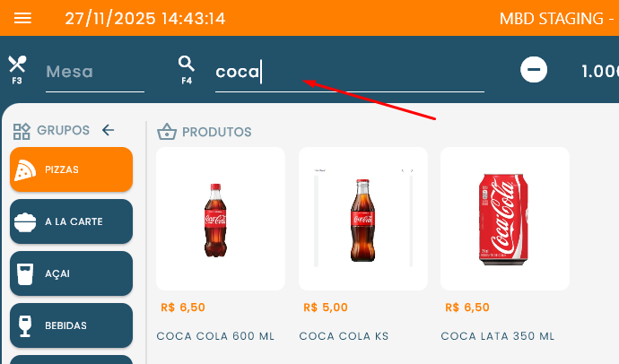Click the Produtos basket icon

(166, 132)
